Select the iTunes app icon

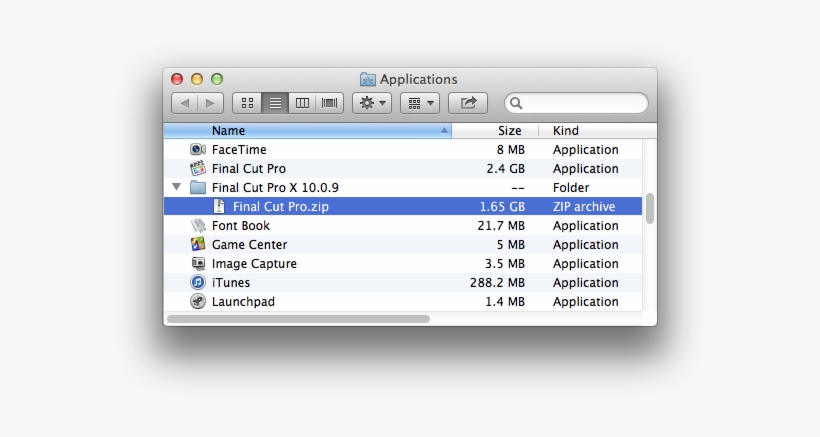(198, 282)
